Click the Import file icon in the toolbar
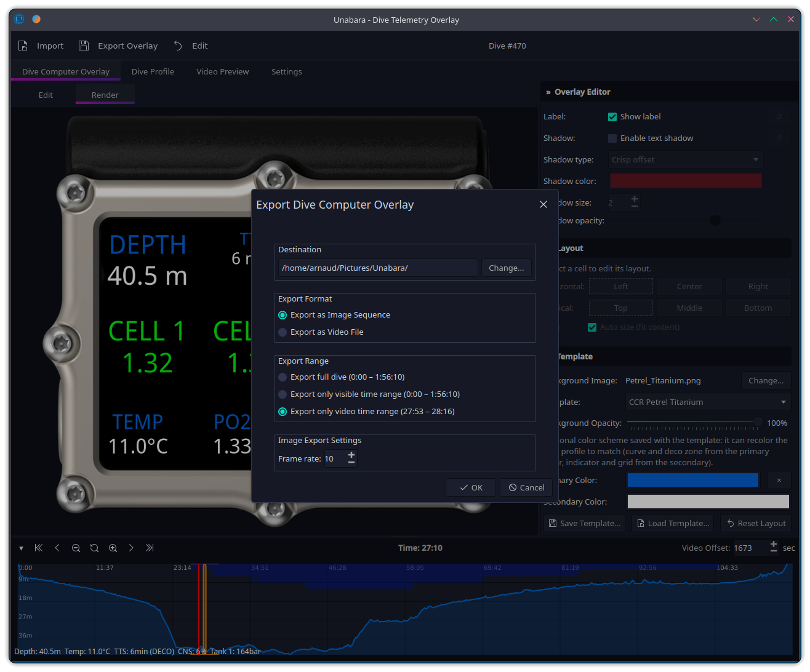Screen dimensions: 810x672 [23, 46]
